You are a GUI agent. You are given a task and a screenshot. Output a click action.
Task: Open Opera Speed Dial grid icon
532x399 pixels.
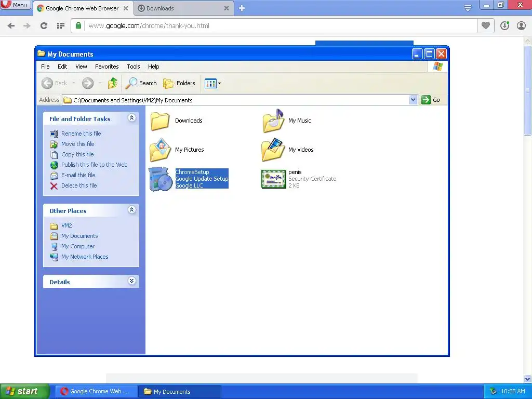tap(61, 25)
